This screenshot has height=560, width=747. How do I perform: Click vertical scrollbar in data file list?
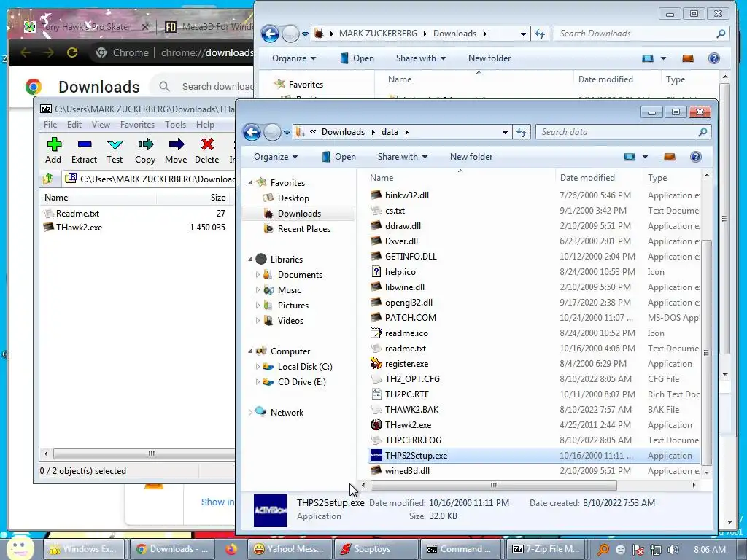[706, 352]
